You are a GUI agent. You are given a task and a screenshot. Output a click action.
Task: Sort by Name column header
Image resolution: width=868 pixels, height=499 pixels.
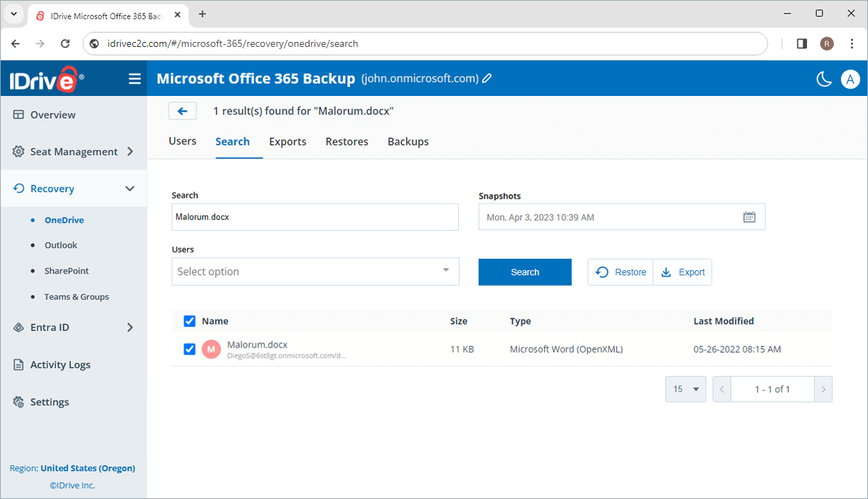point(215,321)
